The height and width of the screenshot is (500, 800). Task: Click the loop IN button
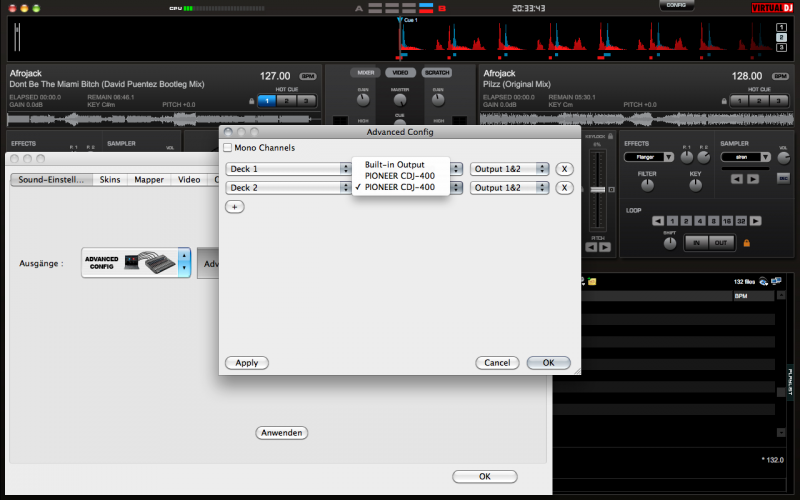696,243
